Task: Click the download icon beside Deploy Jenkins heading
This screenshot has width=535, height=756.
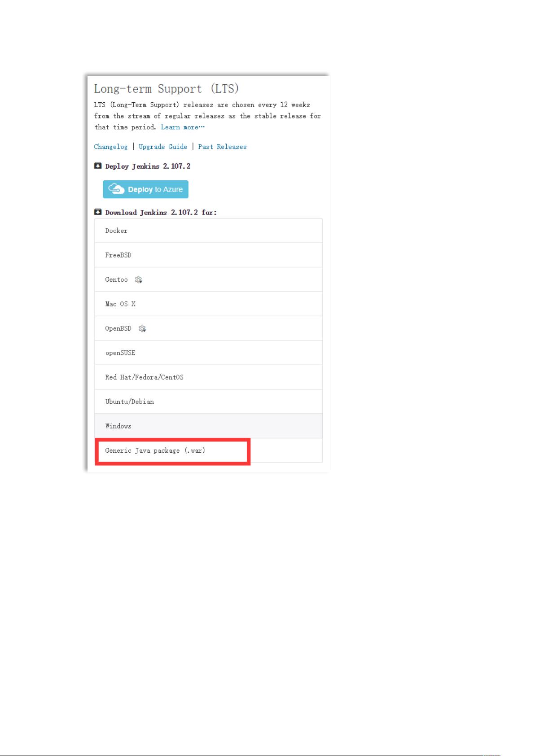Action: coord(98,166)
